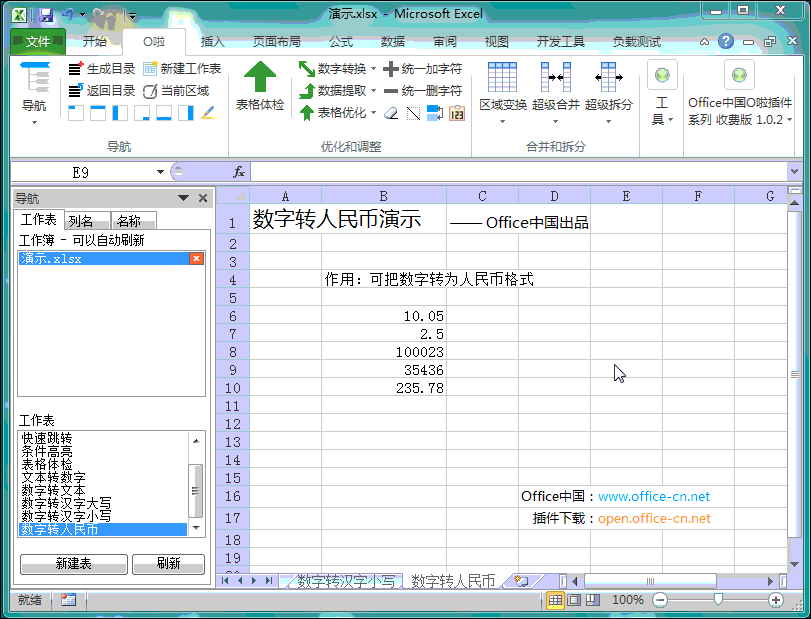Click the 统一删字符 minus icon
The height and width of the screenshot is (619, 811).
coord(391,91)
